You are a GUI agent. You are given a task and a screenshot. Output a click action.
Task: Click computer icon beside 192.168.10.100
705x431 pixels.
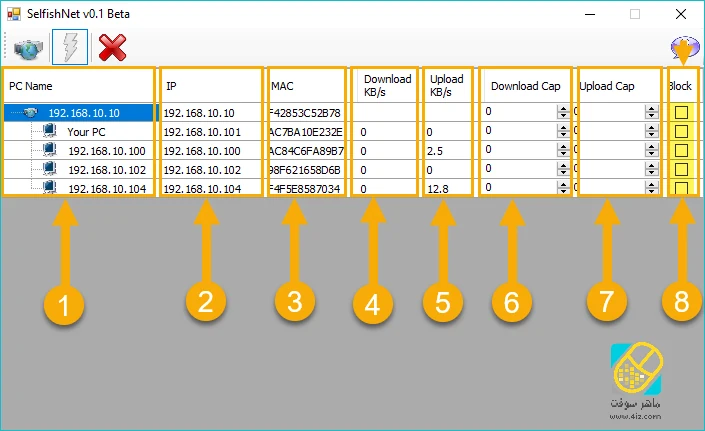tap(50, 150)
